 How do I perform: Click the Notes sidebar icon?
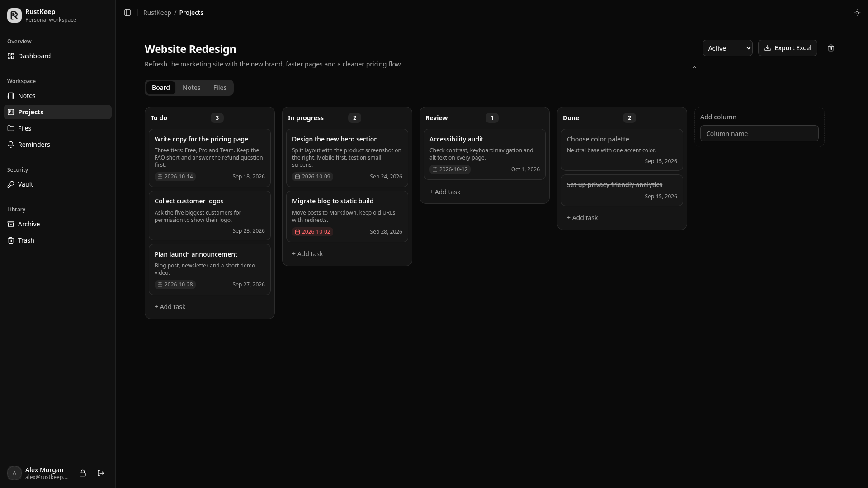coord(11,96)
